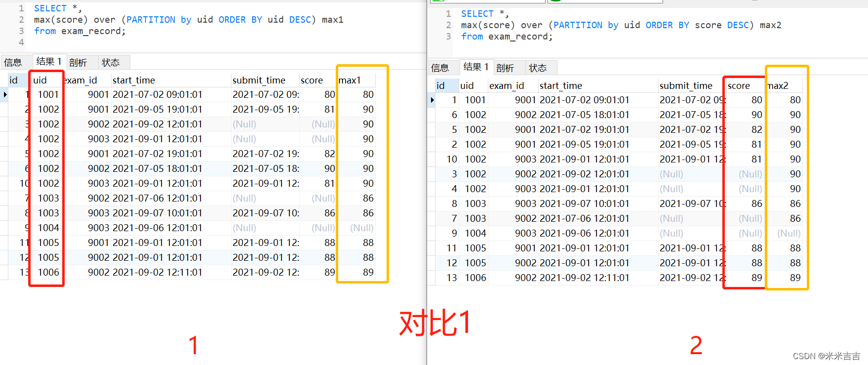
Task: Select '2021-09-02 12:11:01' start_time in right grid
Action: 598,278
